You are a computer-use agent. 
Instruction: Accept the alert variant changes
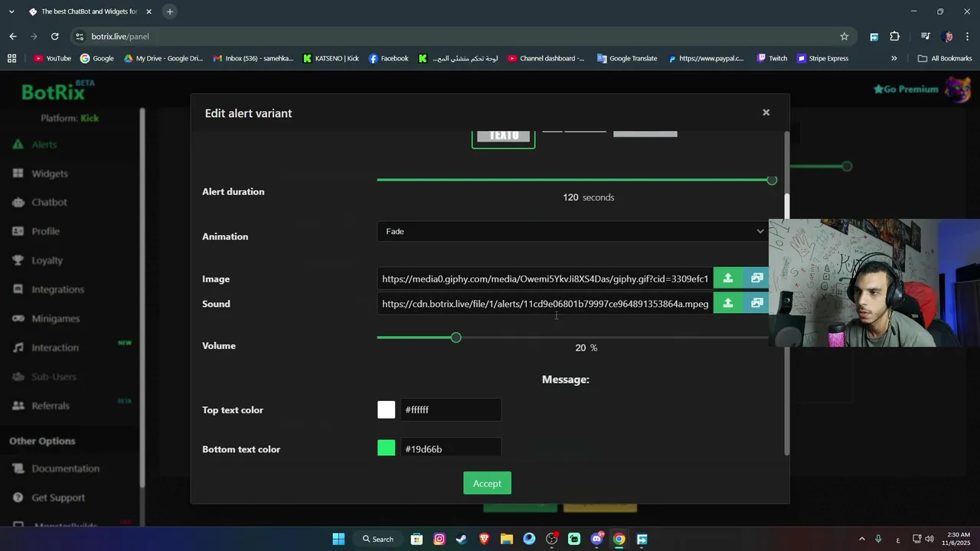tap(487, 484)
